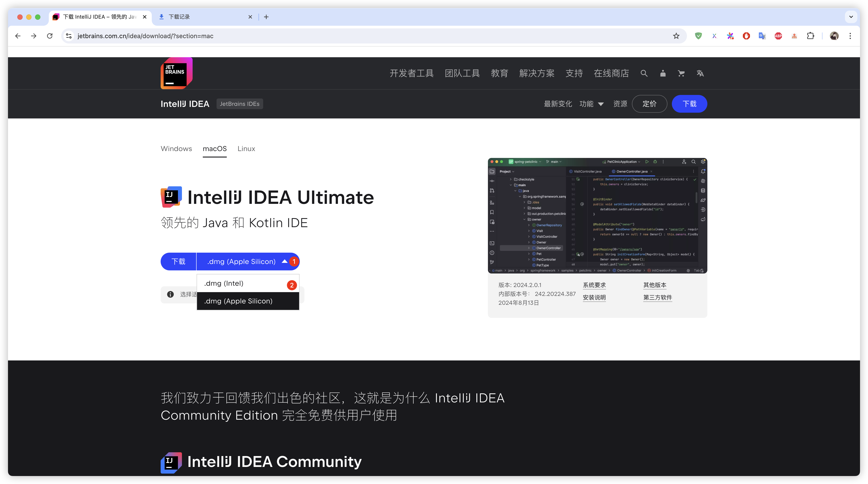Switch to the Linux tab

246,149
